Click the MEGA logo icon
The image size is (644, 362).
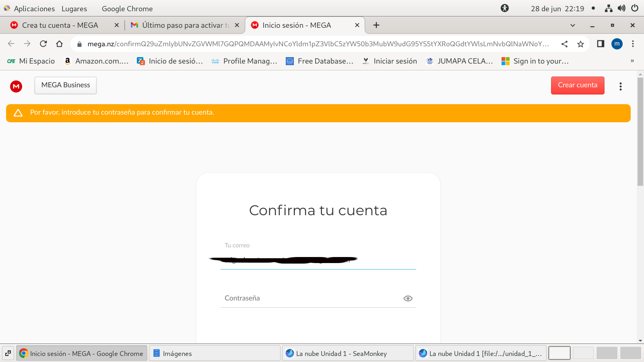(16, 86)
